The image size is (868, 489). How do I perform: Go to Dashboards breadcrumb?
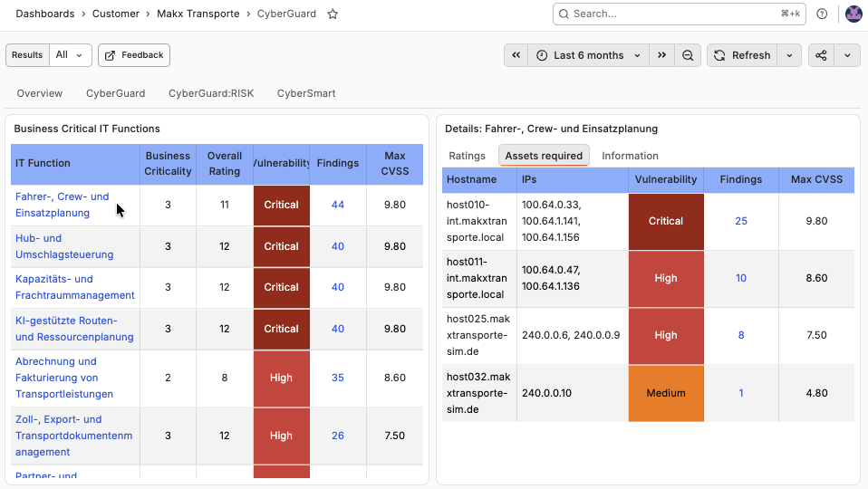44,14
